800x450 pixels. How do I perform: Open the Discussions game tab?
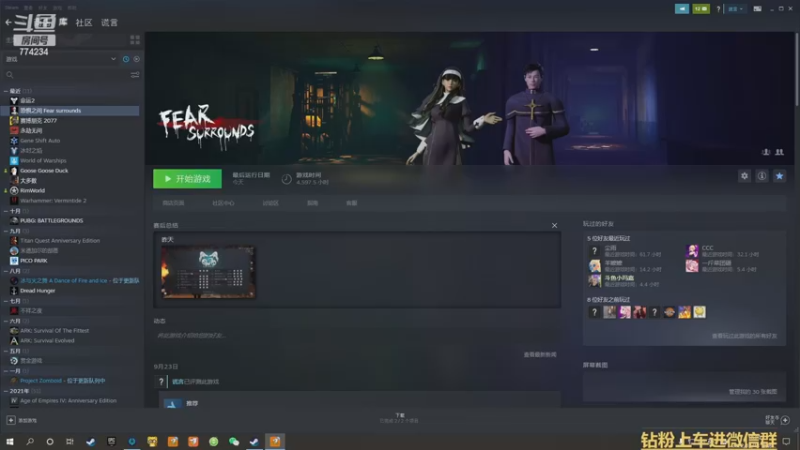pos(270,203)
